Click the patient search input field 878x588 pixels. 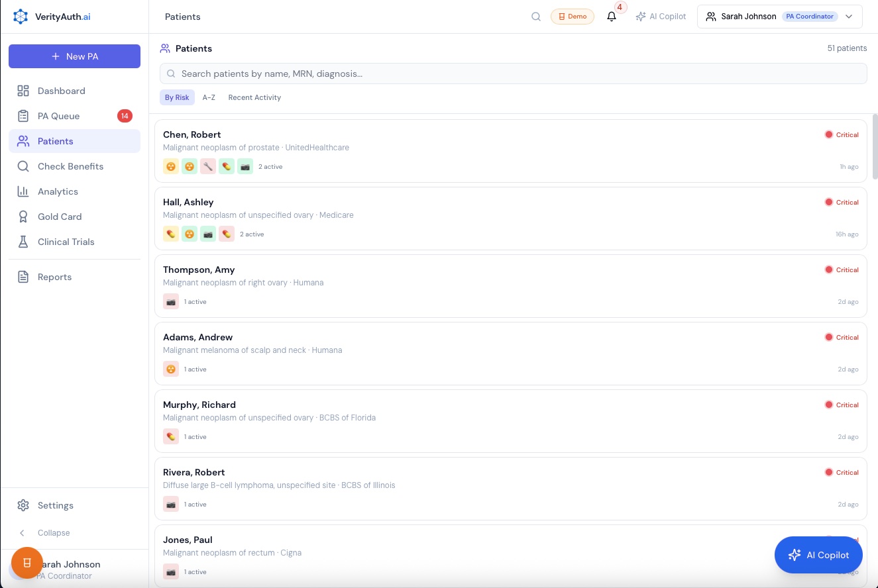513,73
